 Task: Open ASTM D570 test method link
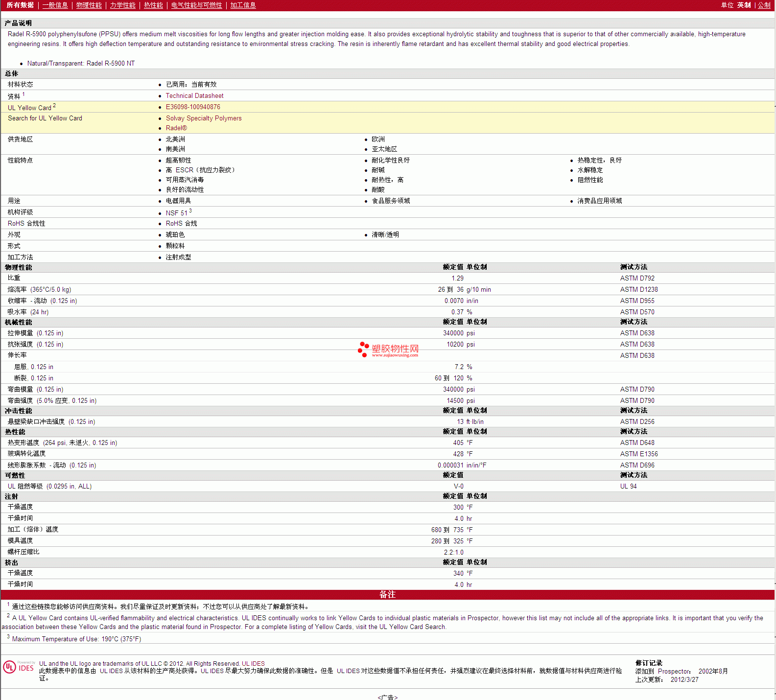637,312
